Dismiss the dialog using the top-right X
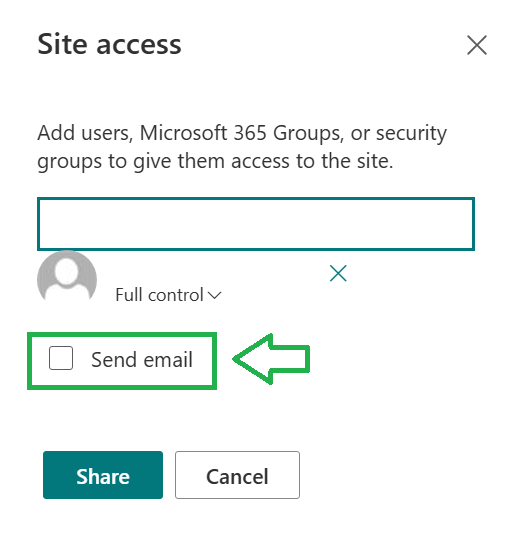This screenshot has height=553, width=505. 477,45
